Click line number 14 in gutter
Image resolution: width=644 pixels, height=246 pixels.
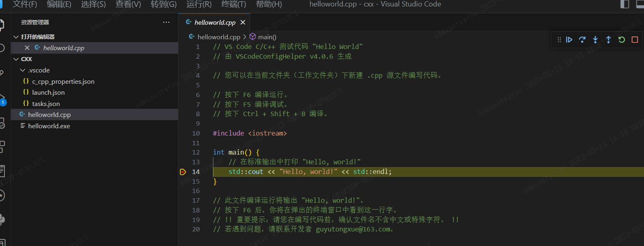[196, 172]
